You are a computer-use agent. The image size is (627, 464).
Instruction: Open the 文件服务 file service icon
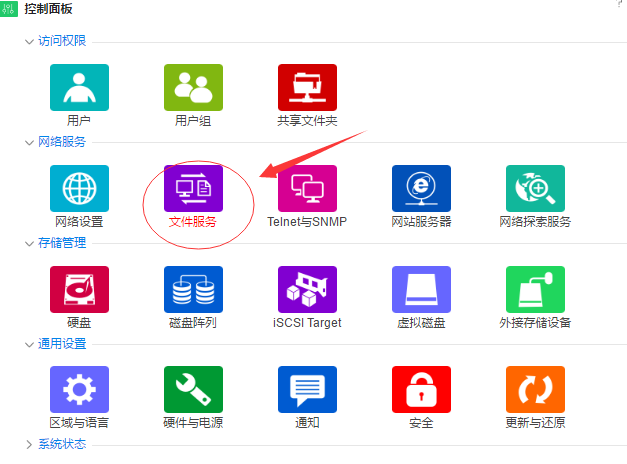[193, 188]
